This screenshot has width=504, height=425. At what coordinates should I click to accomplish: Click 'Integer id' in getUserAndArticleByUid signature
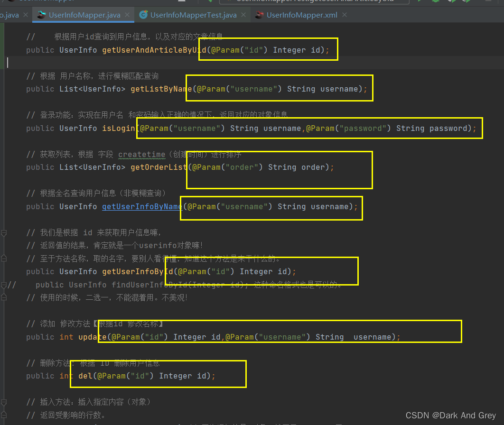point(297,50)
